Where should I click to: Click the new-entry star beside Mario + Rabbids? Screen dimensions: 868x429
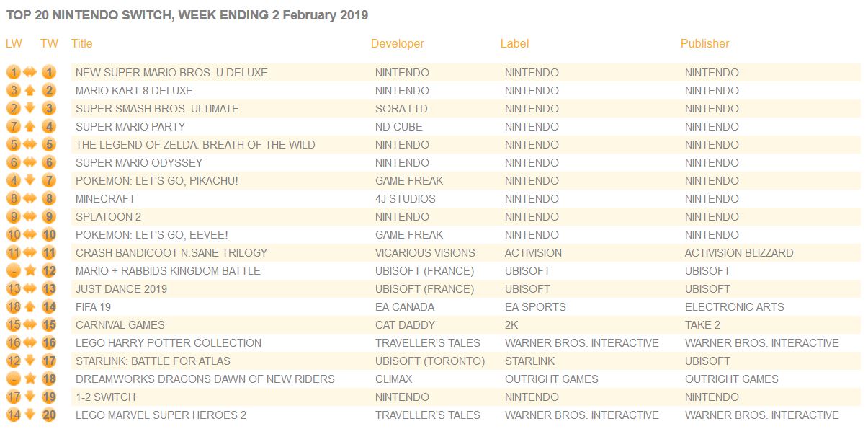tap(30, 271)
